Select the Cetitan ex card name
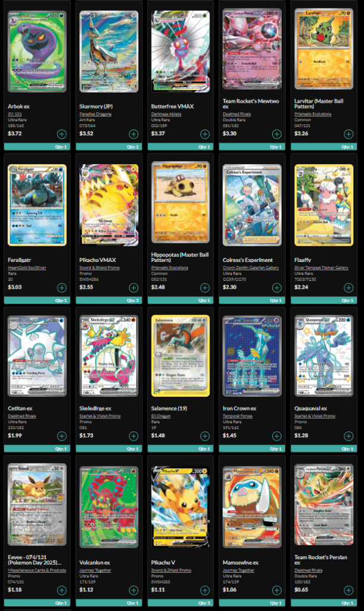Image resolution: width=364 pixels, height=611 pixels. click(x=20, y=408)
